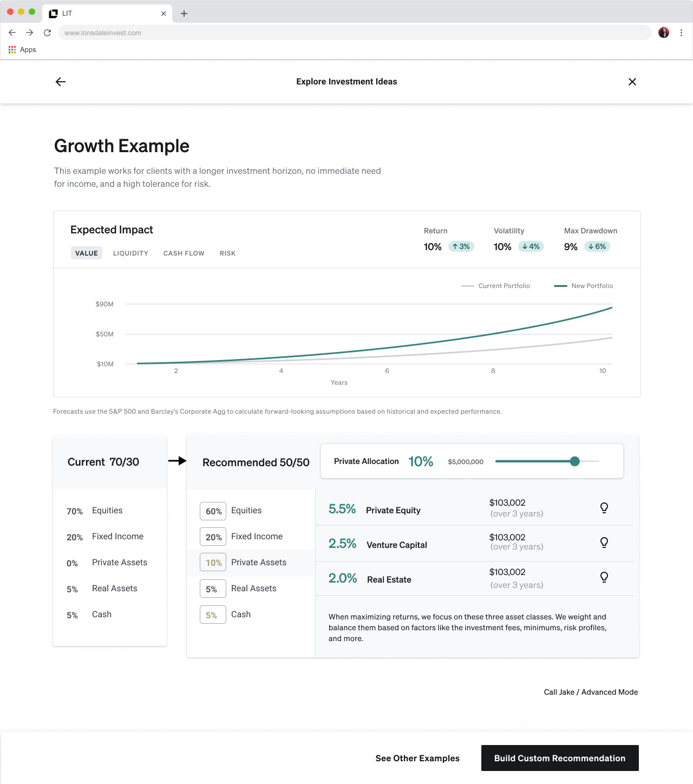Switch to the Cash Flow tab

(184, 253)
